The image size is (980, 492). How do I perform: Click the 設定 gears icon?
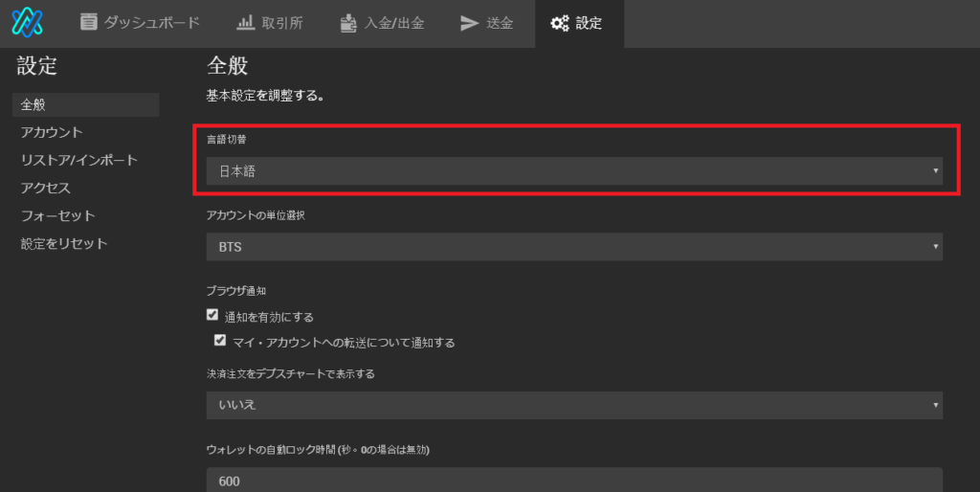point(559,23)
